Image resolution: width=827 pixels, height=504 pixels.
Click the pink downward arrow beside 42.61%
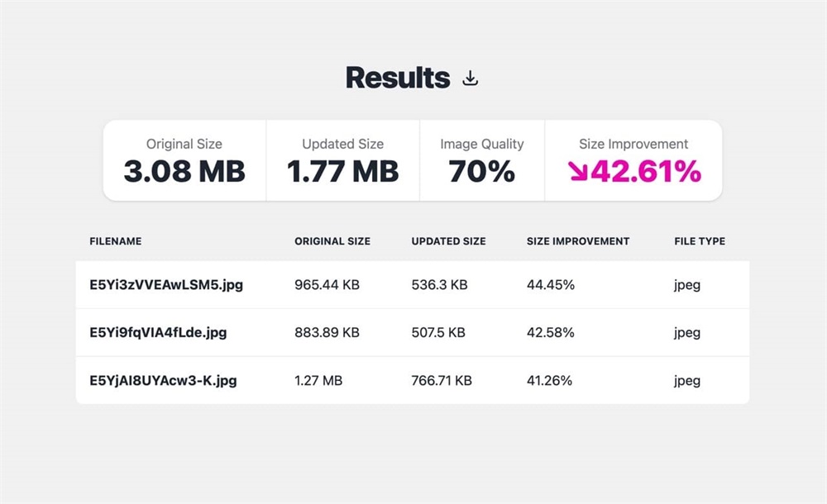tap(578, 171)
